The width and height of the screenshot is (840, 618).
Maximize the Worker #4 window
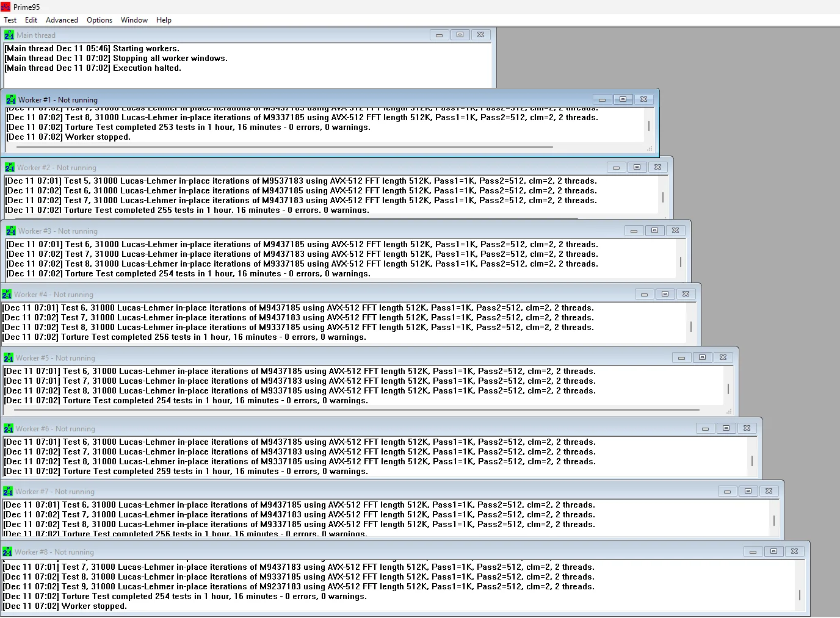pyautogui.click(x=665, y=294)
